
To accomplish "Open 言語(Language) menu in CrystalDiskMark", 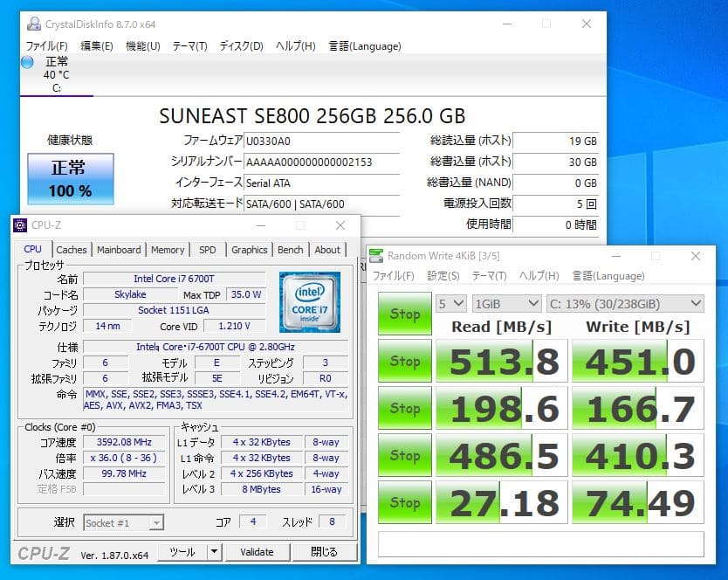I will 608,276.
